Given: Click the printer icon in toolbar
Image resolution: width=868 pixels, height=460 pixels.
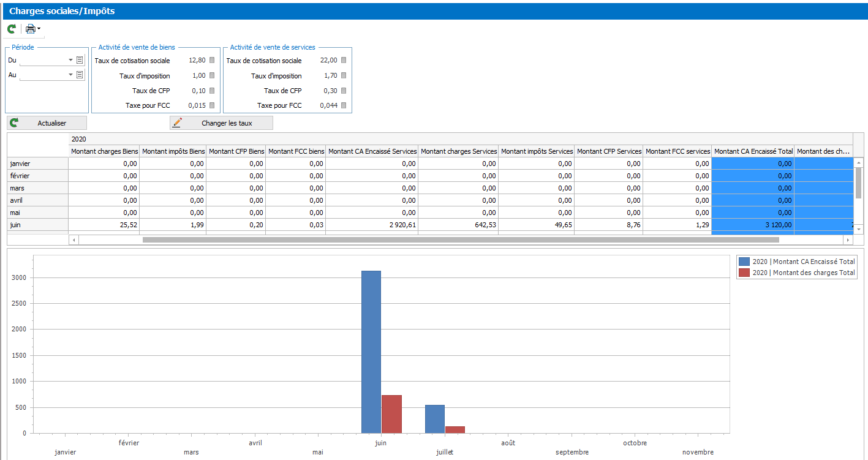Looking at the screenshot, I should pos(30,29).
